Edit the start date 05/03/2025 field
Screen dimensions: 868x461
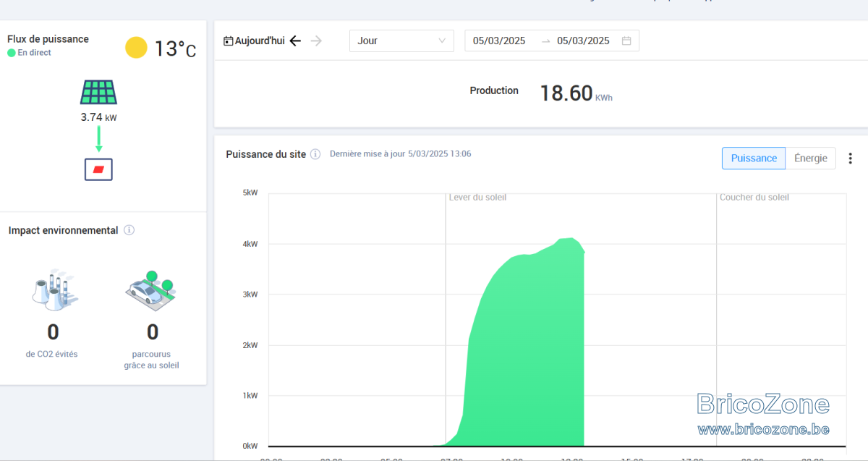[x=499, y=41]
